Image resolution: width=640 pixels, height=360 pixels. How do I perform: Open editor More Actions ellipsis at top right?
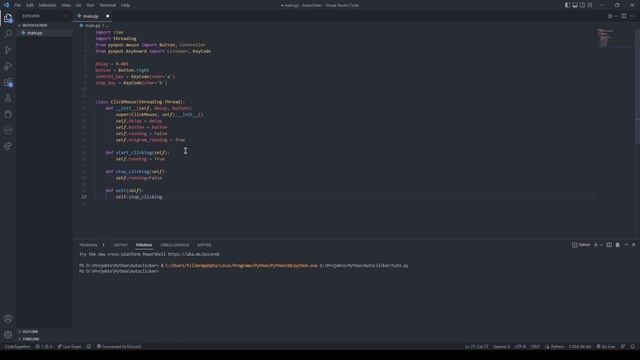[x=632, y=16]
